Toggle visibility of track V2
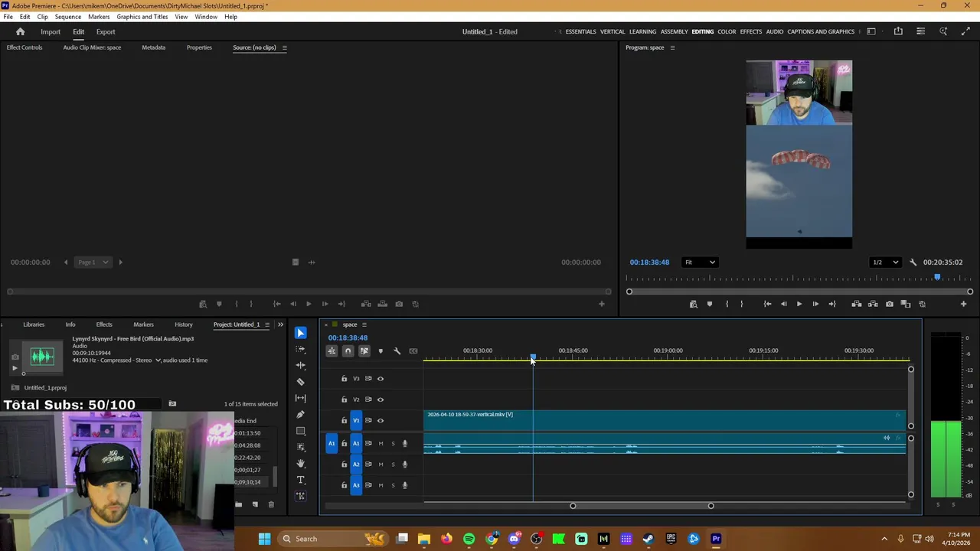 [x=381, y=399]
